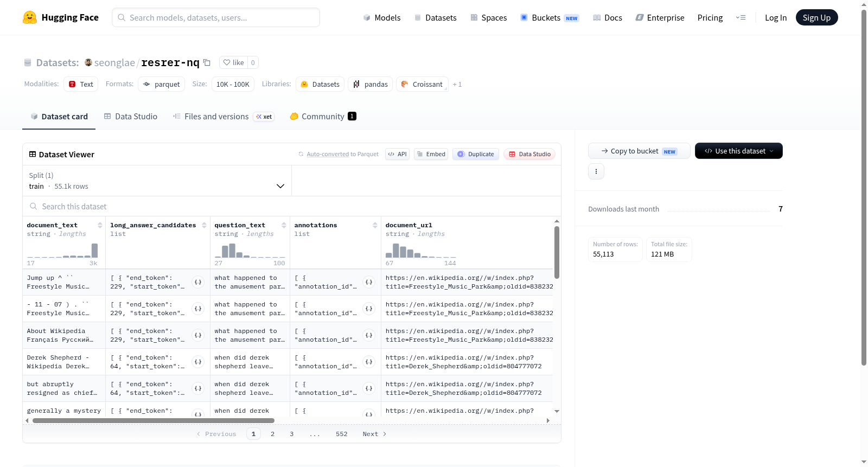Sort by document_text column

100,225
